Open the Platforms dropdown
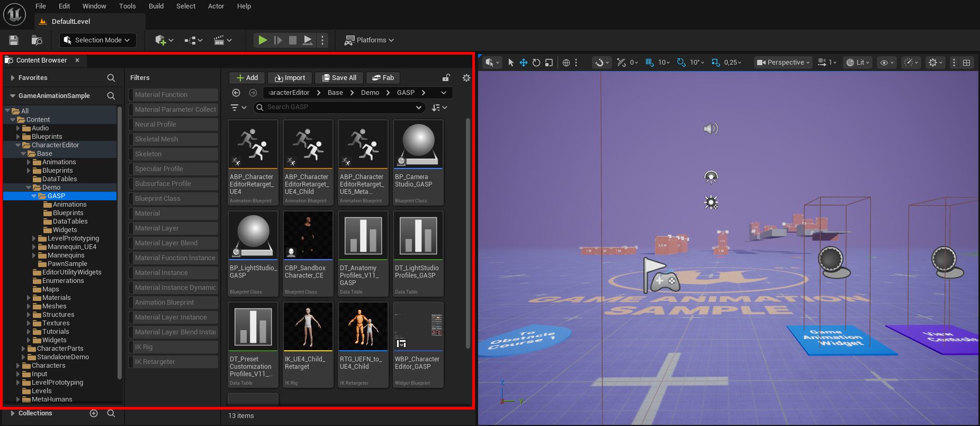 tap(369, 40)
